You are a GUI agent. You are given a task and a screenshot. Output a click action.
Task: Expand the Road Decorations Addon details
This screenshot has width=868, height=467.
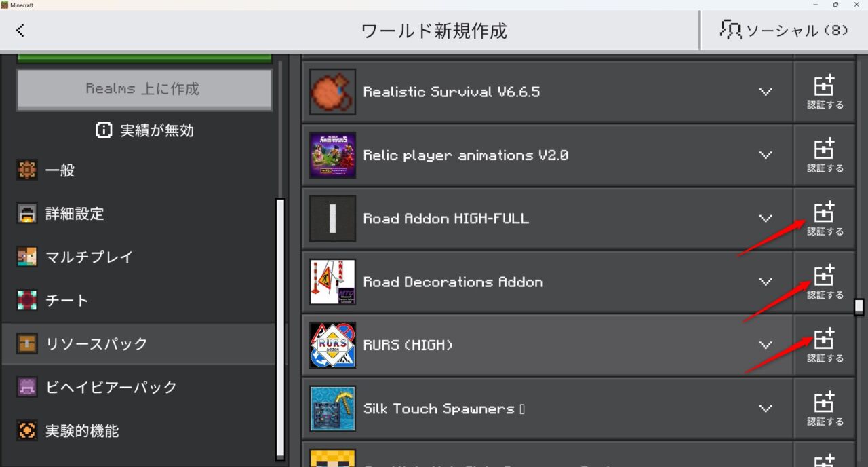[x=766, y=282]
